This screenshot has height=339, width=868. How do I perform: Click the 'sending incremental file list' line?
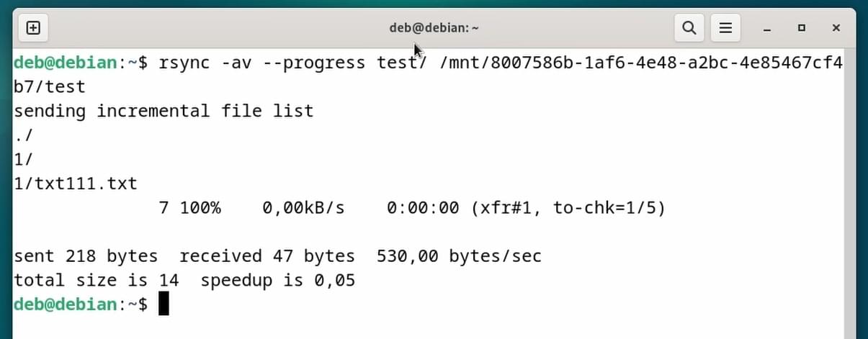164,111
